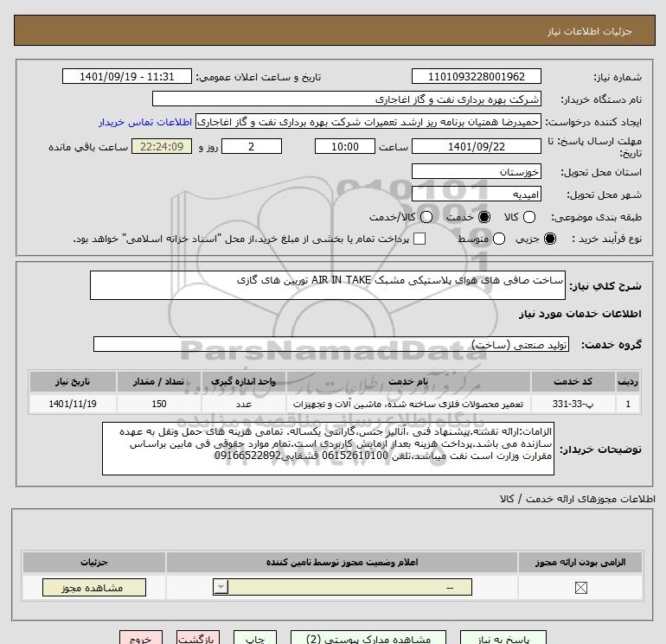This screenshot has width=666, height=644.
Task: Click اعلام وضعیت مجوز column header
Action: 342,562
